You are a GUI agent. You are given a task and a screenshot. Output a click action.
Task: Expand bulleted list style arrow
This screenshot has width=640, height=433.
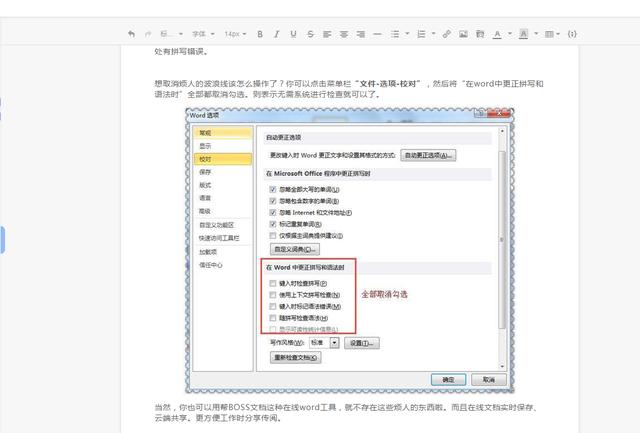pyautogui.click(x=407, y=34)
